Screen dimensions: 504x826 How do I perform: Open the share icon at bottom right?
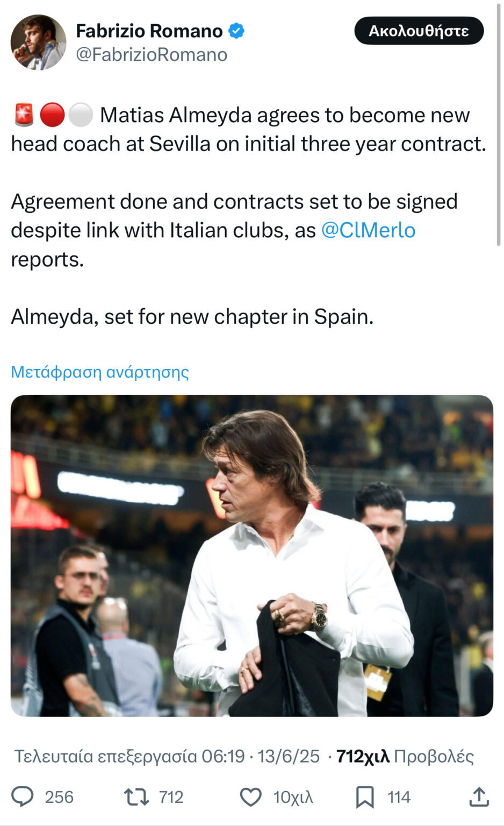[x=479, y=796]
